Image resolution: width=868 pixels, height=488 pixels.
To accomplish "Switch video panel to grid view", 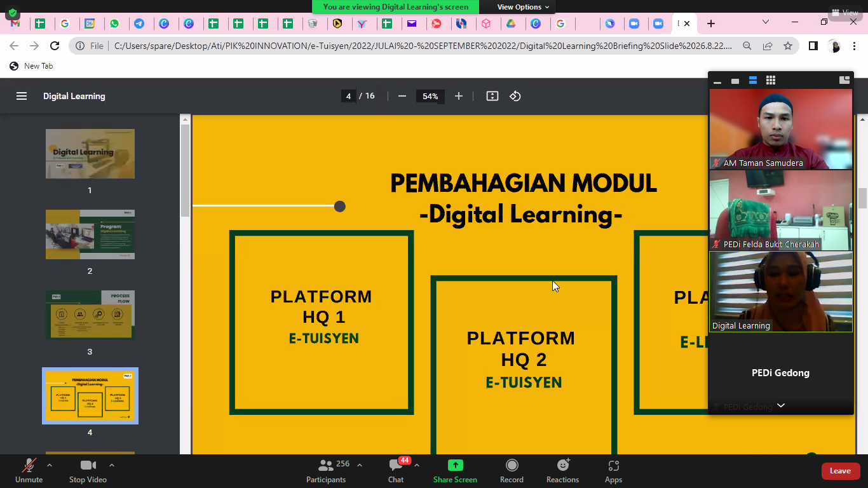I will (771, 81).
